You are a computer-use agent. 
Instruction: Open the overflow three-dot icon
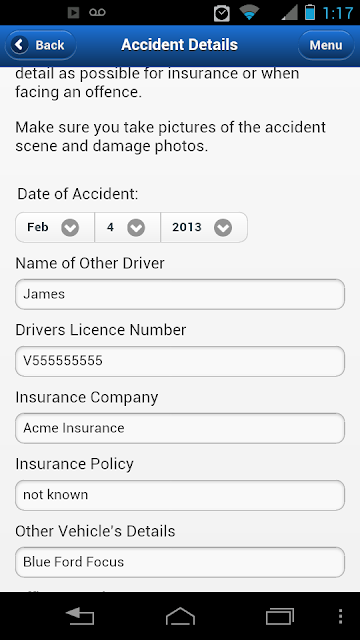coord(341,616)
